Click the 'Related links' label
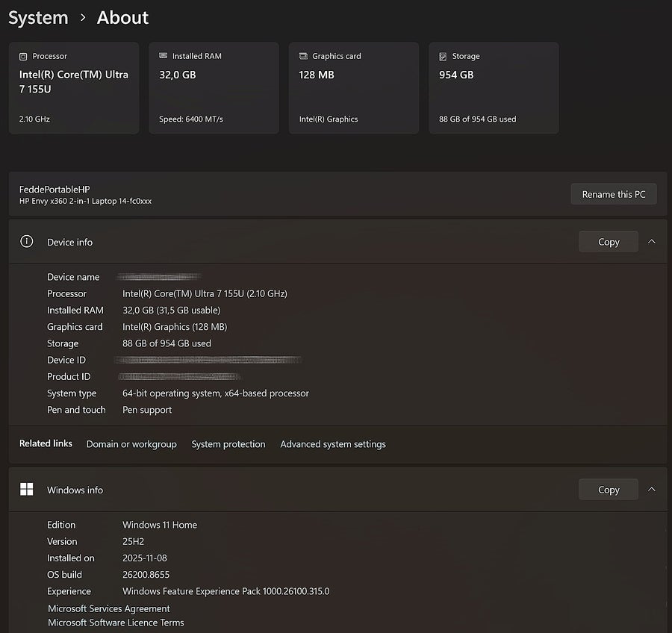The height and width of the screenshot is (633, 672). 46,443
